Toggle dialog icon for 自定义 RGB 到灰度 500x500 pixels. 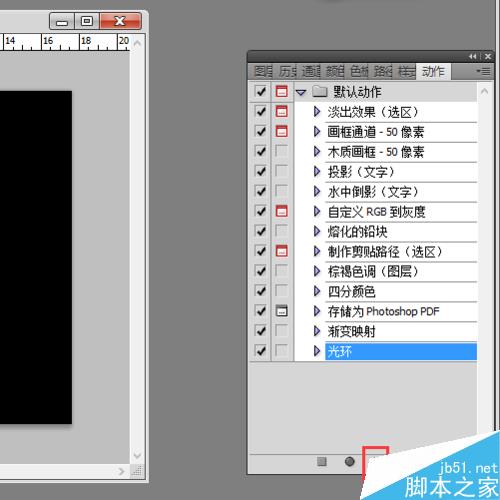282,211
